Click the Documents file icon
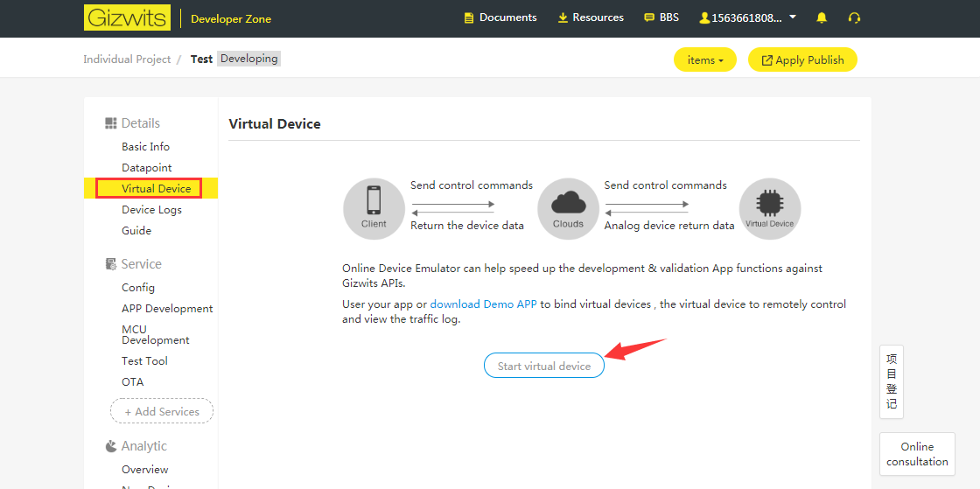980x489 pixels. point(469,18)
